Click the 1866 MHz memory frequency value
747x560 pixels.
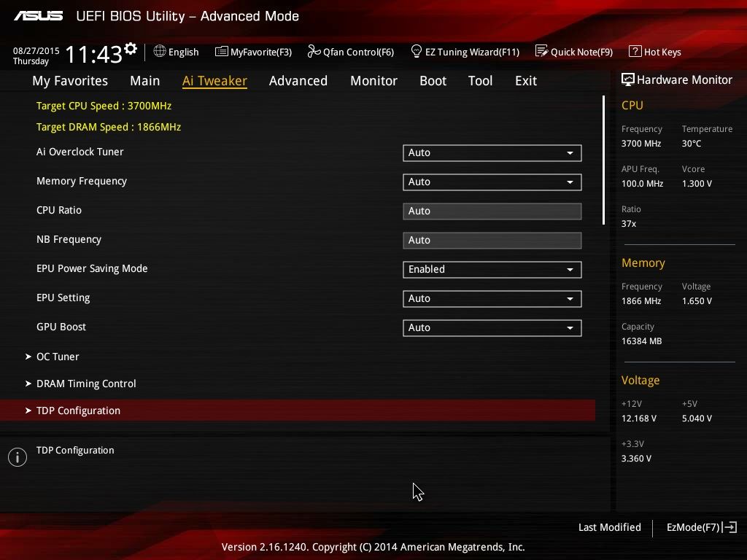click(641, 301)
